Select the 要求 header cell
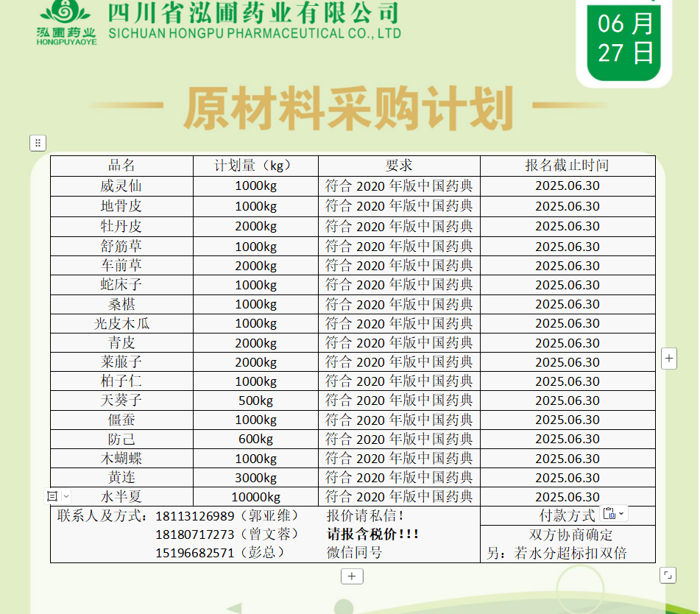Screen dimensions: 700x614 [399, 166]
